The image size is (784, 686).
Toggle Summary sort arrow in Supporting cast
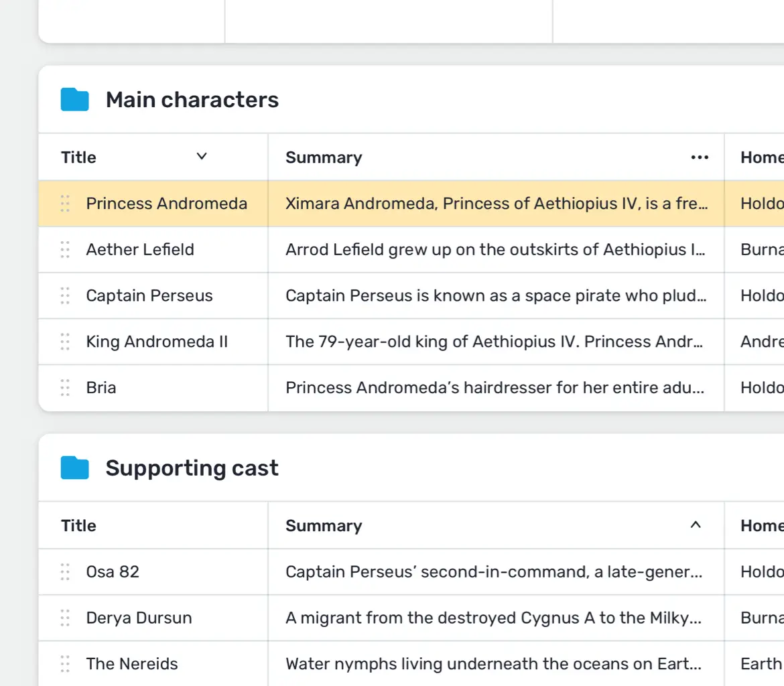click(x=696, y=525)
